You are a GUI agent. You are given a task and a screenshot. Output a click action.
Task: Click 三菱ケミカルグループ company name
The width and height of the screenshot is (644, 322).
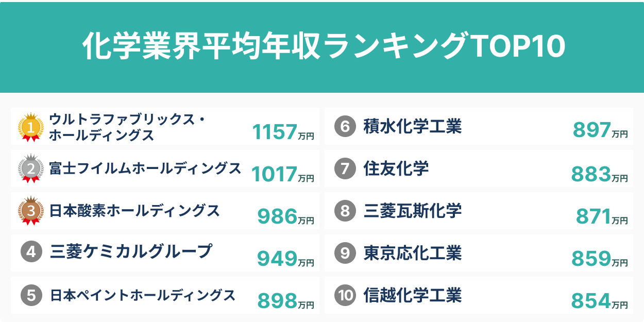click(131, 251)
